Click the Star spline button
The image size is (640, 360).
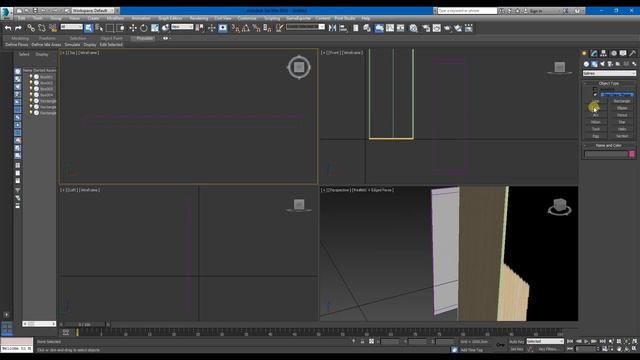tap(622, 122)
